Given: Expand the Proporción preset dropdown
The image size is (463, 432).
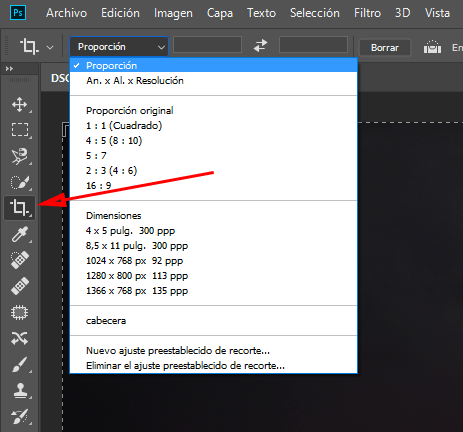Looking at the screenshot, I should pyautogui.click(x=119, y=47).
